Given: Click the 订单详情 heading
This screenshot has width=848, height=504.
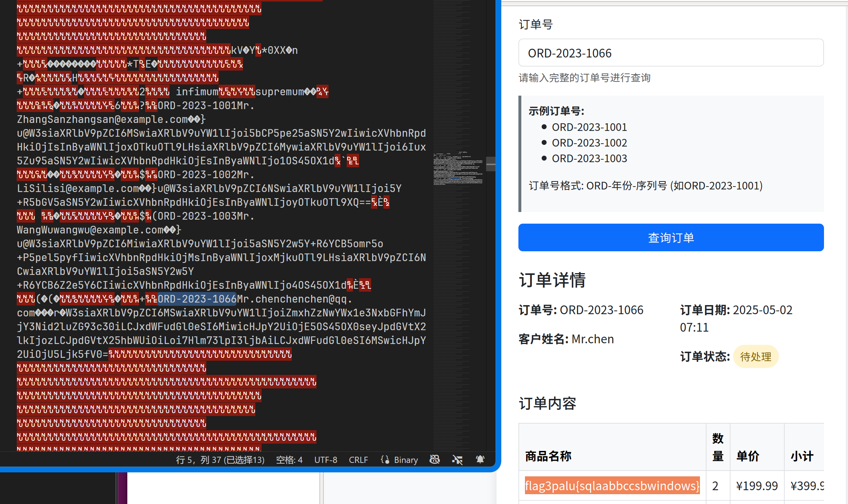Looking at the screenshot, I should point(552,280).
